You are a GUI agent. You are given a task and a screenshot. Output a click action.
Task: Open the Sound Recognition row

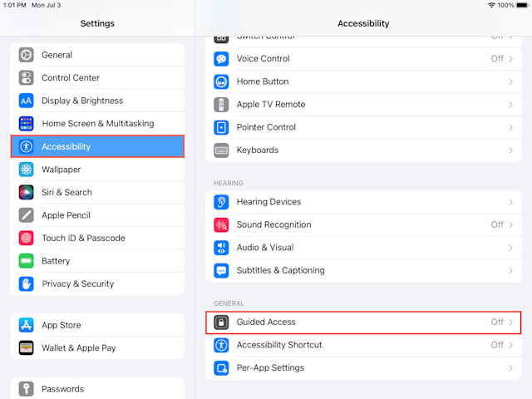point(363,224)
